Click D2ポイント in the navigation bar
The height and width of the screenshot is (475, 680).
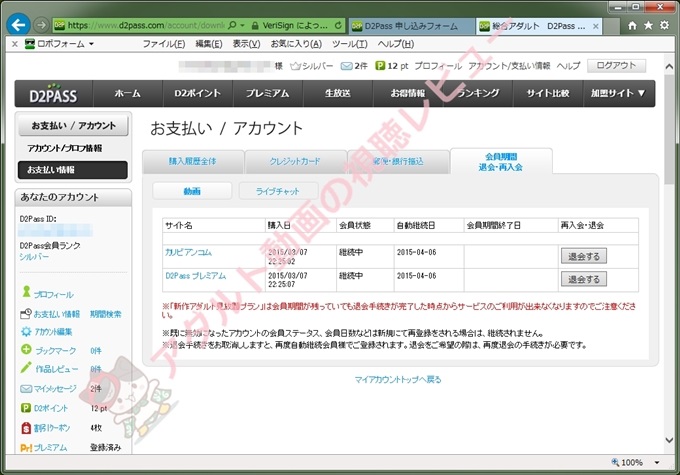pos(198,93)
